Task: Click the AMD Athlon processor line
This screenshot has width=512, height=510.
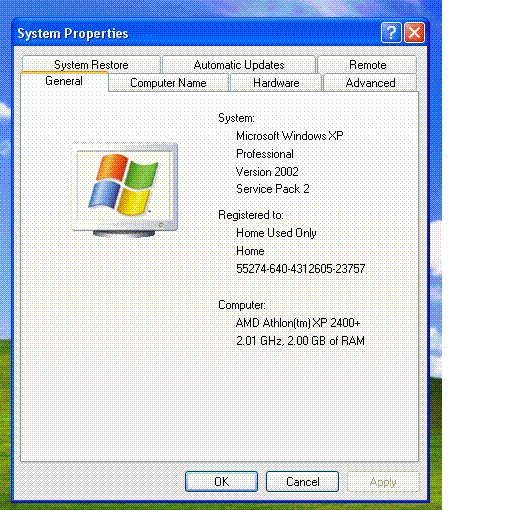Action: point(298,323)
